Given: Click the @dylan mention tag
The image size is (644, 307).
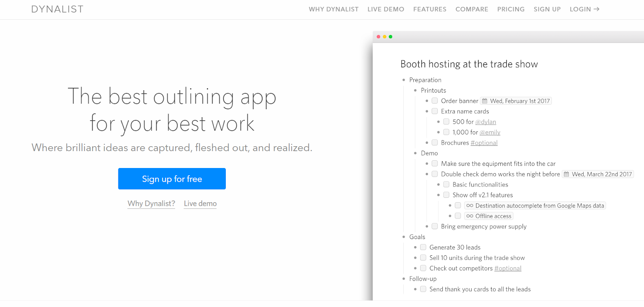Looking at the screenshot, I should coord(486,122).
